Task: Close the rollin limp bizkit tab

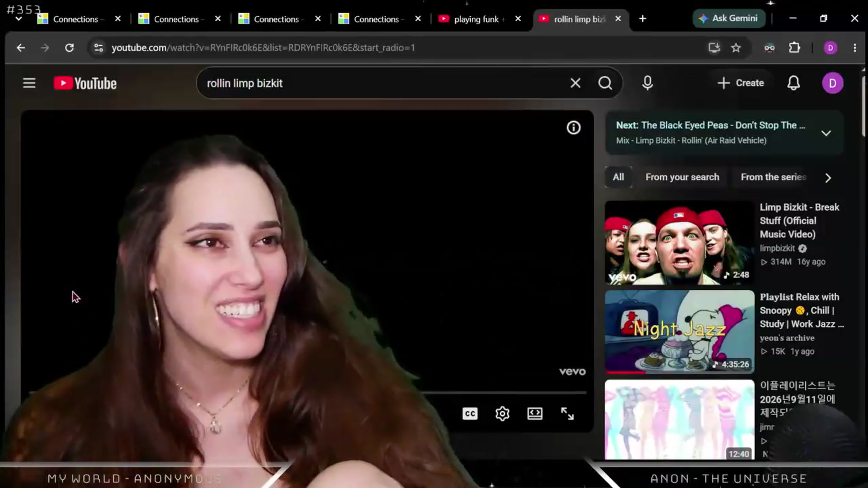Action: tap(618, 19)
